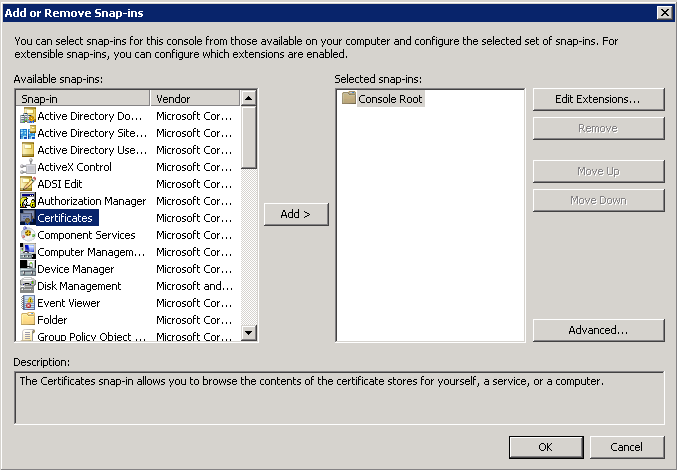Viewport: 677px width, 470px height.
Task: Click the Computer Management icon
Action: pos(28,252)
